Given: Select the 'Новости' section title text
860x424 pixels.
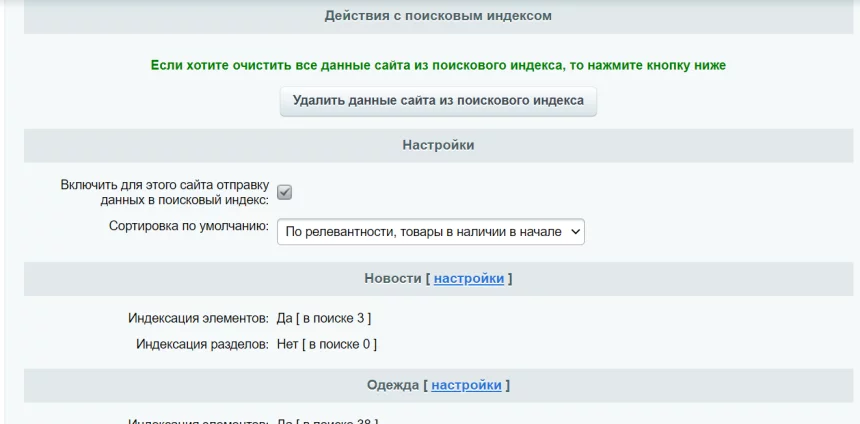Looking at the screenshot, I should coord(393,279).
